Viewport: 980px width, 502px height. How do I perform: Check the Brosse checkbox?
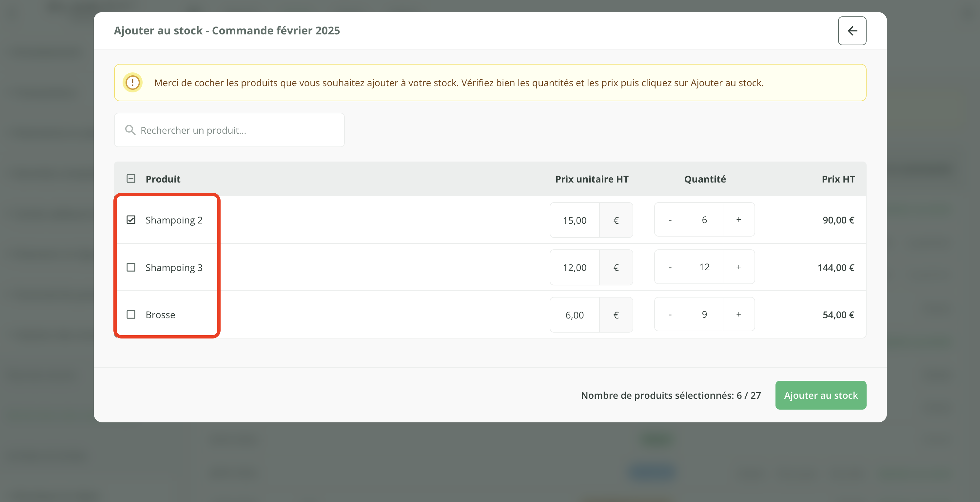pyautogui.click(x=131, y=315)
